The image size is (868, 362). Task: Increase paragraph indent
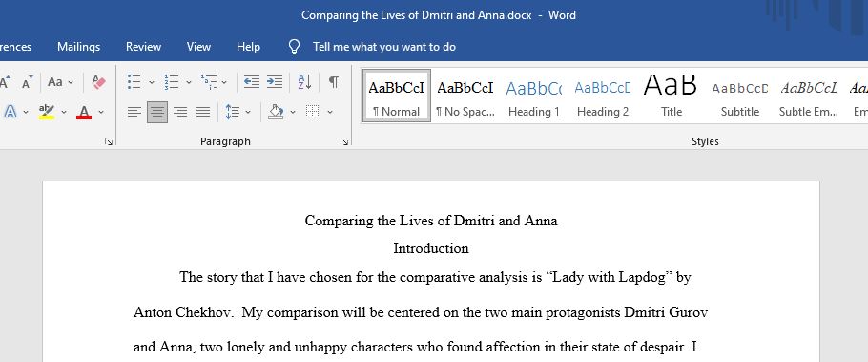[x=275, y=82]
